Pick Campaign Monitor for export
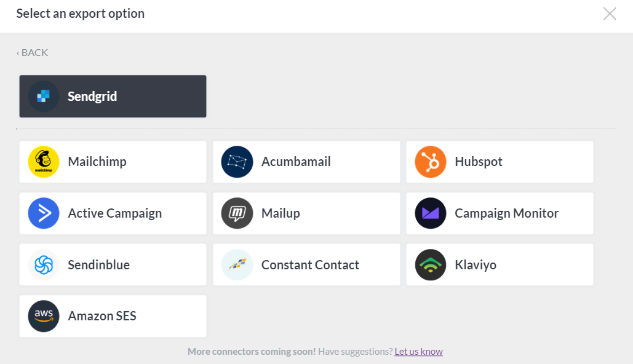Viewport: 633px width, 364px height. click(500, 213)
